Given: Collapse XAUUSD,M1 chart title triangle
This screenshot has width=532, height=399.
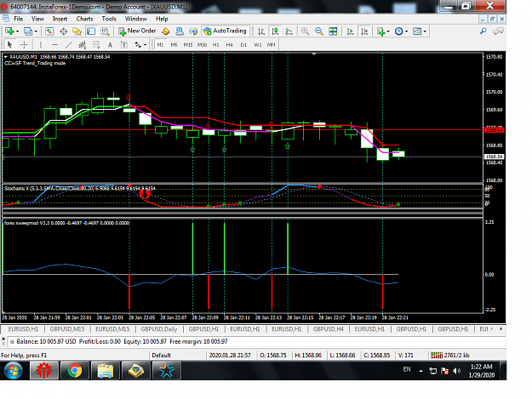Looking at the screenshot, I should (6, 57).
